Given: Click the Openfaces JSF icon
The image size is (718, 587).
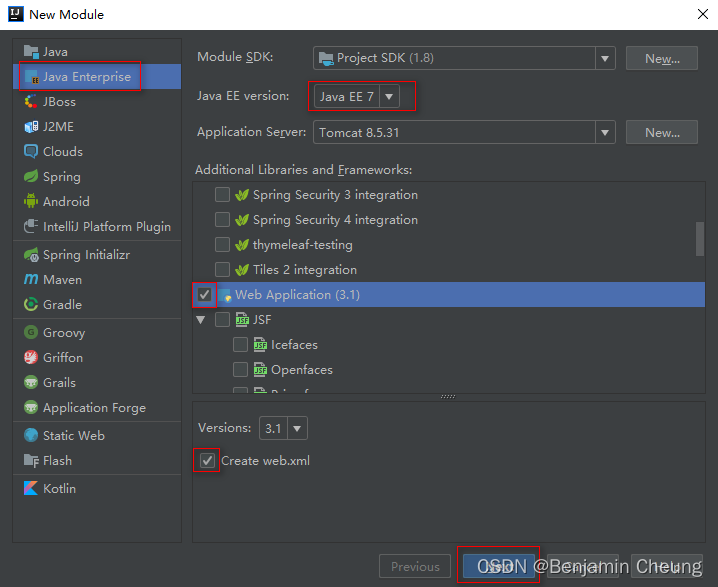Looking at the screenshot, I should pos(260,370).
